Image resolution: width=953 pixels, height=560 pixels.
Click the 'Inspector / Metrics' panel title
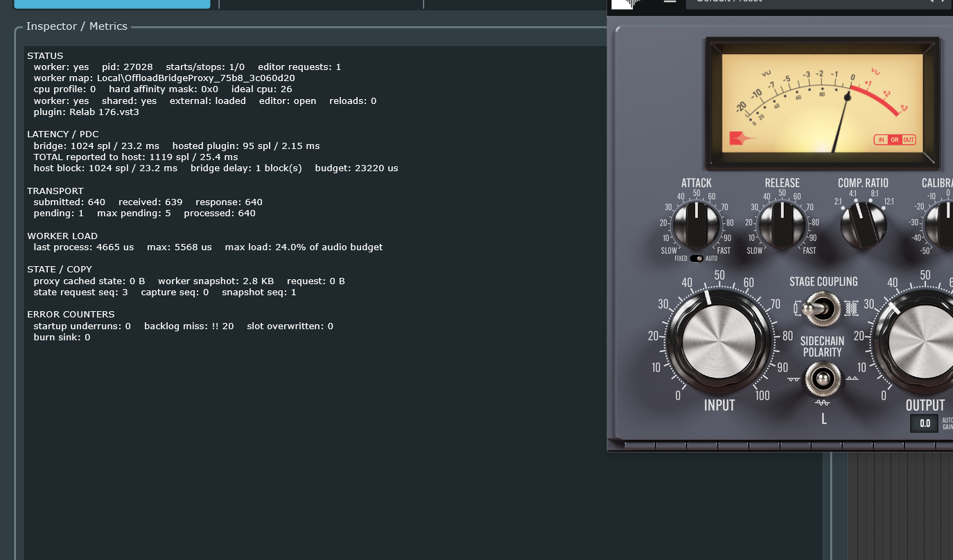pos(77,26)
